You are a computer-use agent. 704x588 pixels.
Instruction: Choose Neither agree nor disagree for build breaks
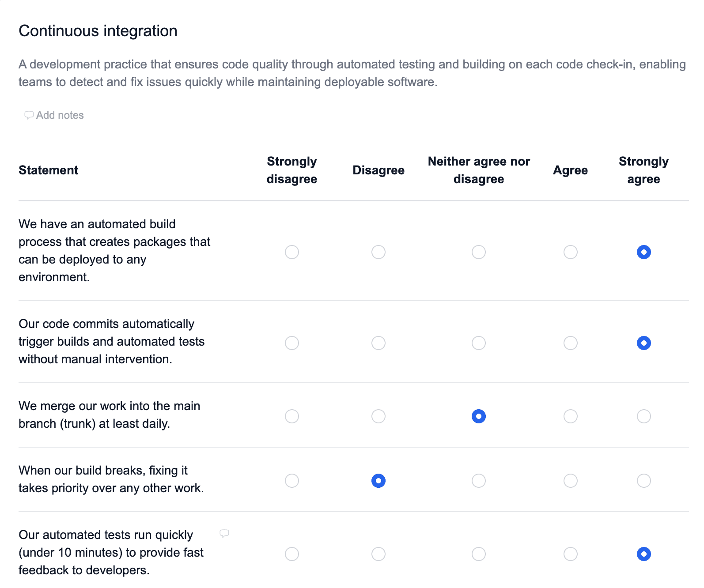[479, 481]
